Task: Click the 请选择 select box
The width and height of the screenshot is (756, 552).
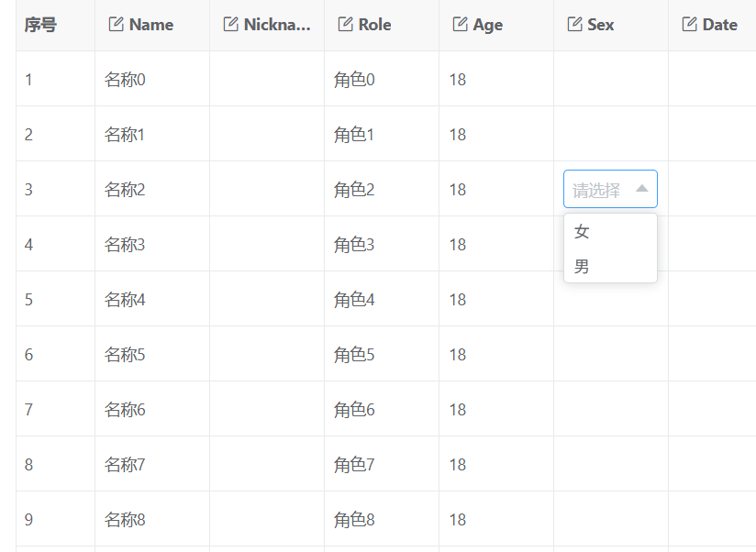Action: coord(610,189)
